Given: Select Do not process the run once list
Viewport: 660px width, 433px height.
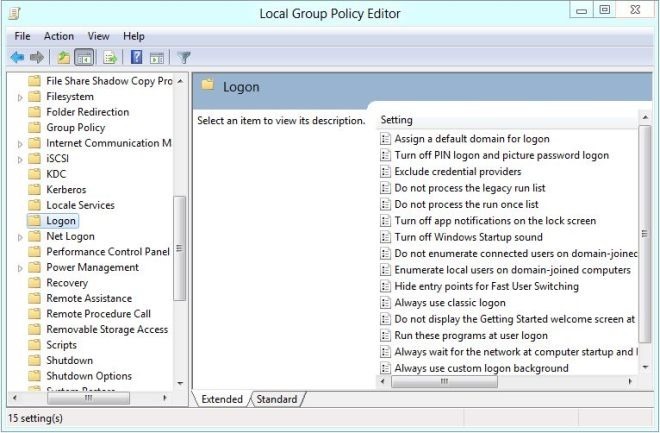Looking at the screenshot, I should tap(466, 205).
